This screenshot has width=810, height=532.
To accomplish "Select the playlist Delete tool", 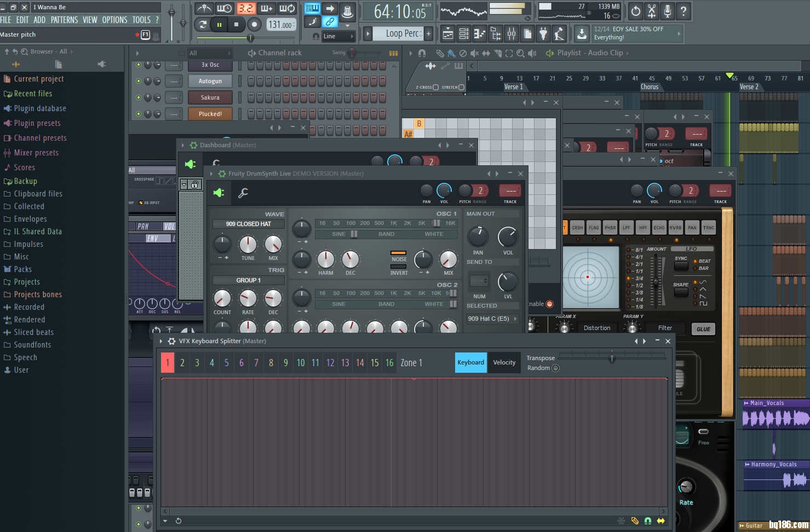I will (463, 53).
